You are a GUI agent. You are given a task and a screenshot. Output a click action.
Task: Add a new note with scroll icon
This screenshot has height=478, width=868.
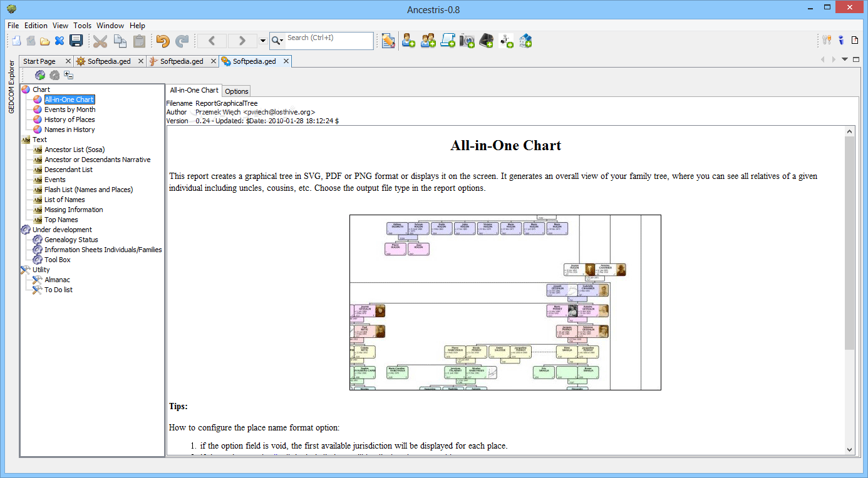pyautogui.click(x=448, y=41)
